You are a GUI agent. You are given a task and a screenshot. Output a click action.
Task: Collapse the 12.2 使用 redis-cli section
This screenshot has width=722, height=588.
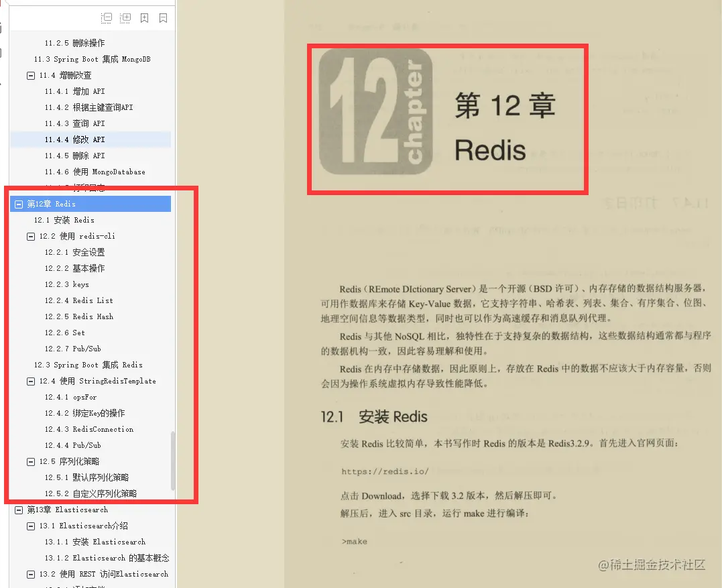(30, 236)
